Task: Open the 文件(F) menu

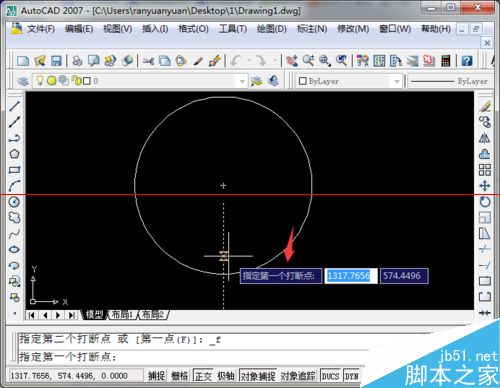Action: click(x=41, y=29)
